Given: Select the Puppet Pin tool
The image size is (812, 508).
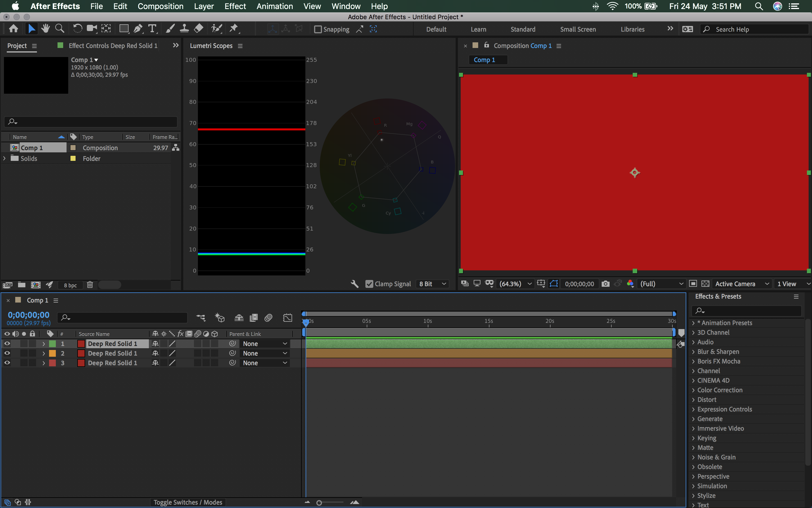Looking at the screenshot, I should click(x=234, y=29).
